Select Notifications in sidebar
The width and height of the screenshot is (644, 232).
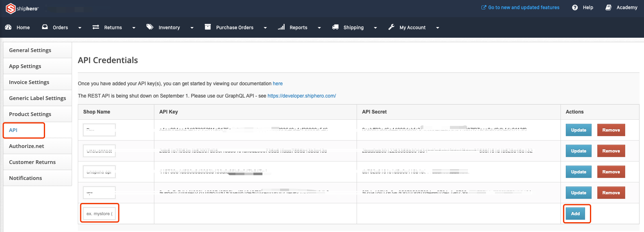[x=37, y=178]
